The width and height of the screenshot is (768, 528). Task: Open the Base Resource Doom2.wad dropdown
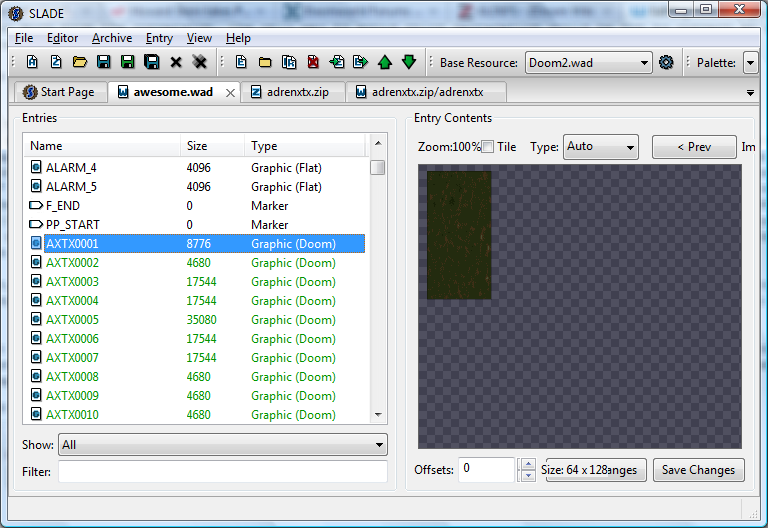tap(589, 63)
